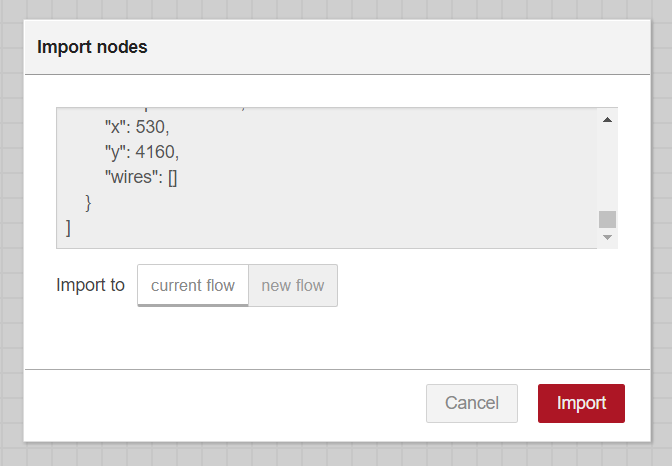Click inside the JSON text area
The width and height of the screenshot is (672, 466).
[327, 178]
